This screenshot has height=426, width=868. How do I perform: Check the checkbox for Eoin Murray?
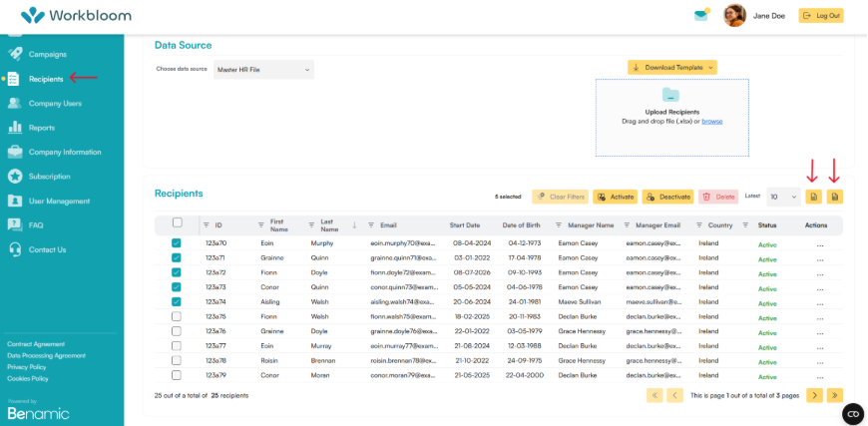point(176,346)
